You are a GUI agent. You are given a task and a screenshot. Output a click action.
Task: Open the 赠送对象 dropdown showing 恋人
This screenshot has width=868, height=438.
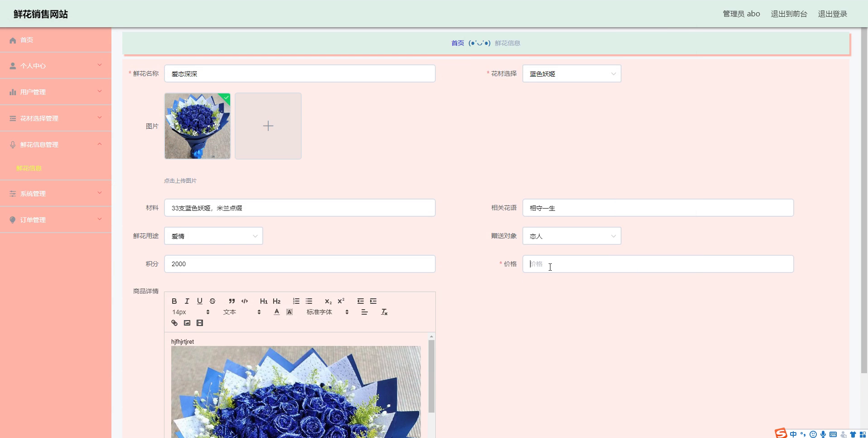coord(572,236)
